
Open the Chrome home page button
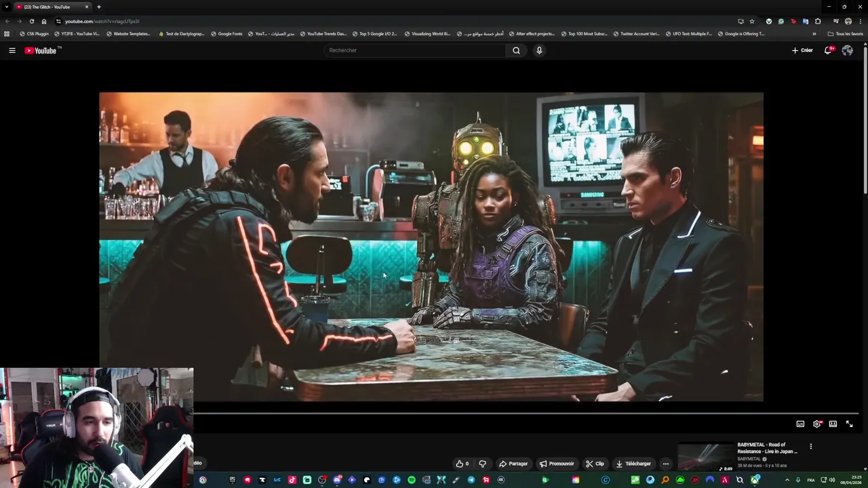click(x=44, y=21)
